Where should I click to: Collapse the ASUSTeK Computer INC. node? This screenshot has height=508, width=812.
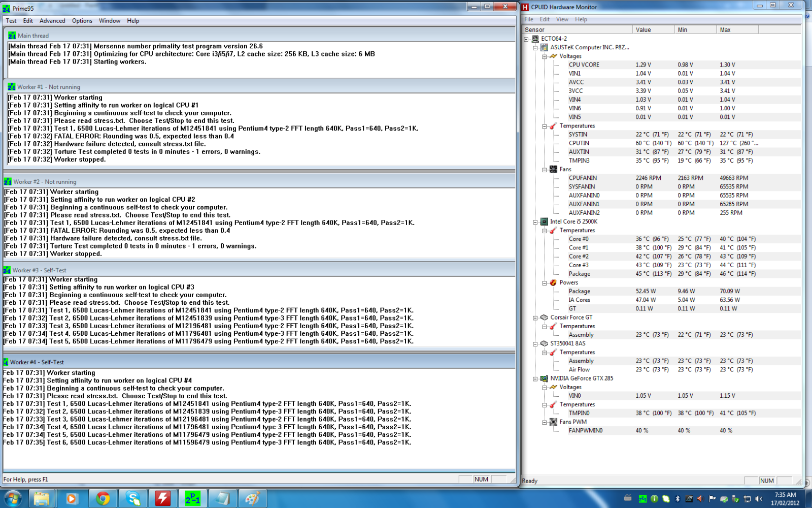click(x=535, y=48)
